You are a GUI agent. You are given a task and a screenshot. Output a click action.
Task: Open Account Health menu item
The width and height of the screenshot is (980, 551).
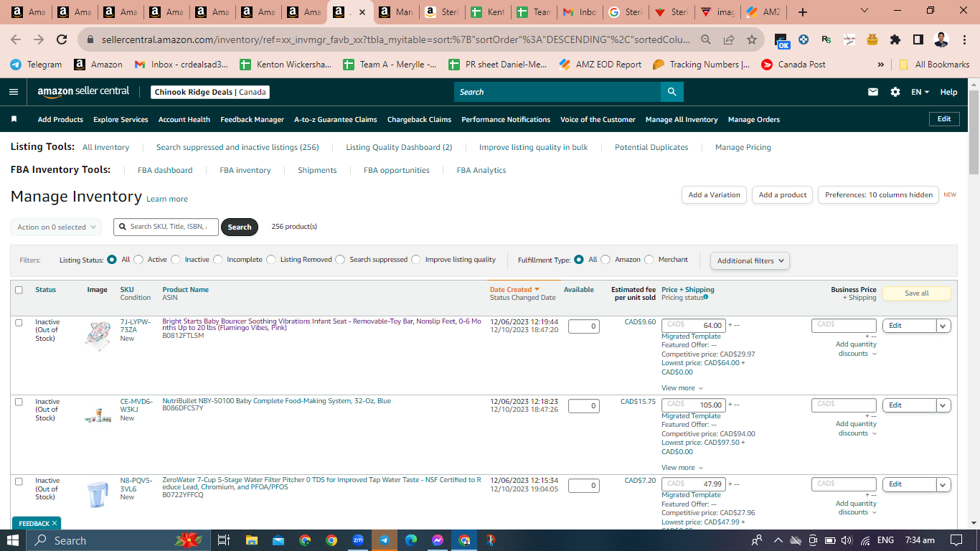pyautogui.click(x=184, y=119)
